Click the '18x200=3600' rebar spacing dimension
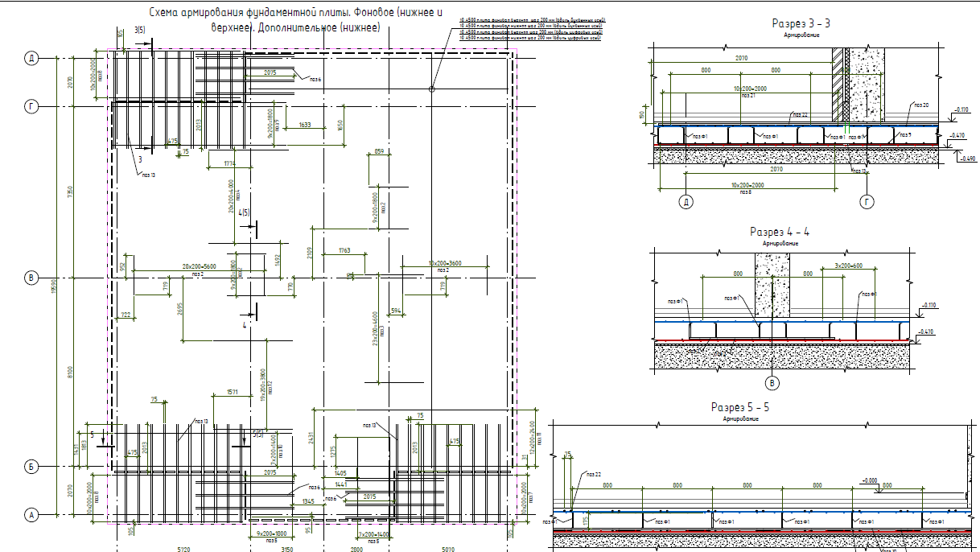The width and height of the screenshot is (980, 552). (444, 264)
